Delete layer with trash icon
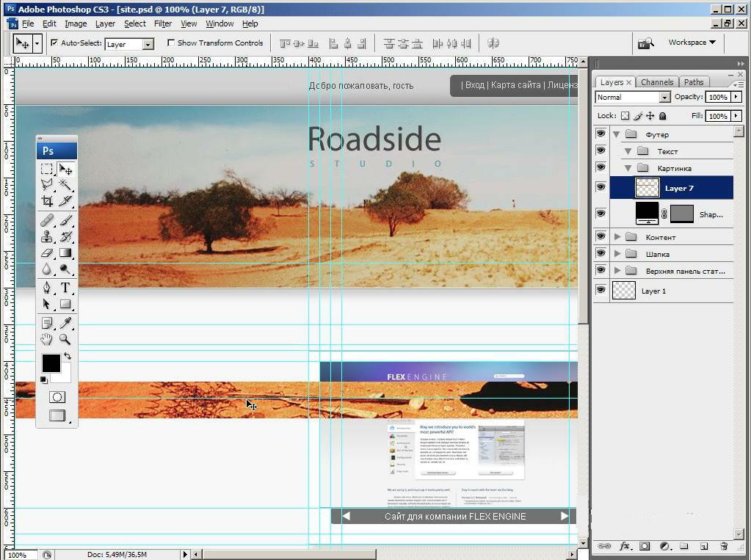Image resolution: width=751 pixels, height=560 pixels. tap(724, 546)
